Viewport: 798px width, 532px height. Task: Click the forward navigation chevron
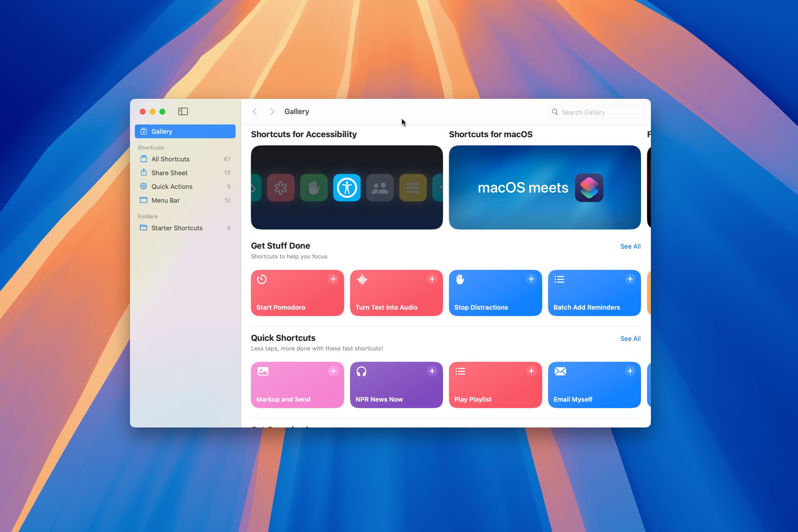272,111
